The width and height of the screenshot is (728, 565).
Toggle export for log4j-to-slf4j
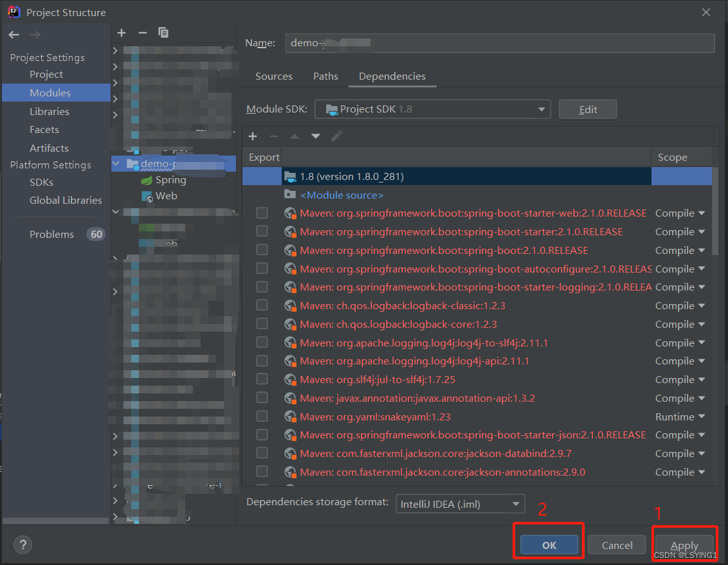pos(262,342)
